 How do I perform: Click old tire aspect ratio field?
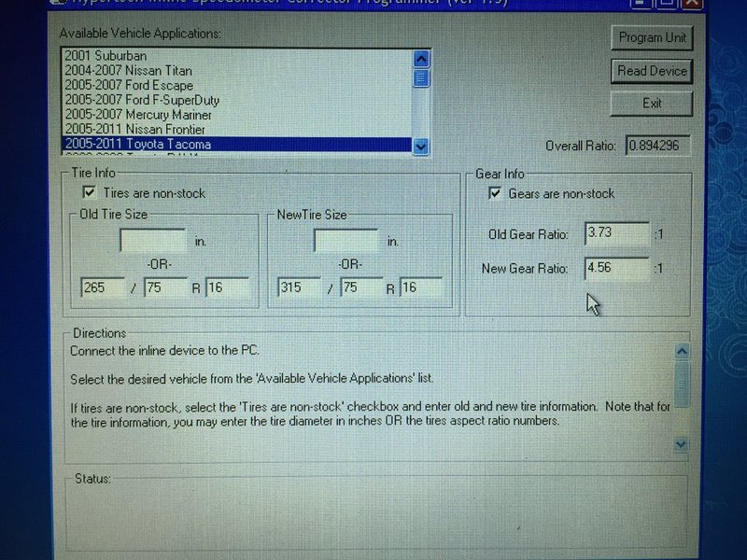tap(165, 287)
